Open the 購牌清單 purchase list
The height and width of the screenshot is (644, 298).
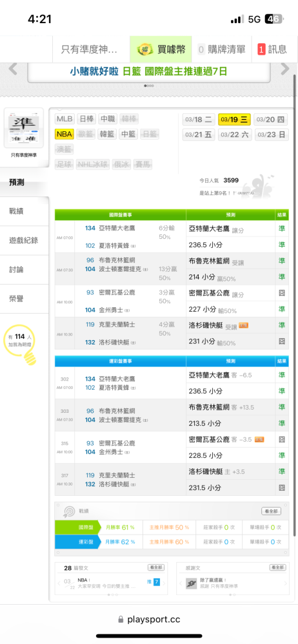tap(223, 50)
